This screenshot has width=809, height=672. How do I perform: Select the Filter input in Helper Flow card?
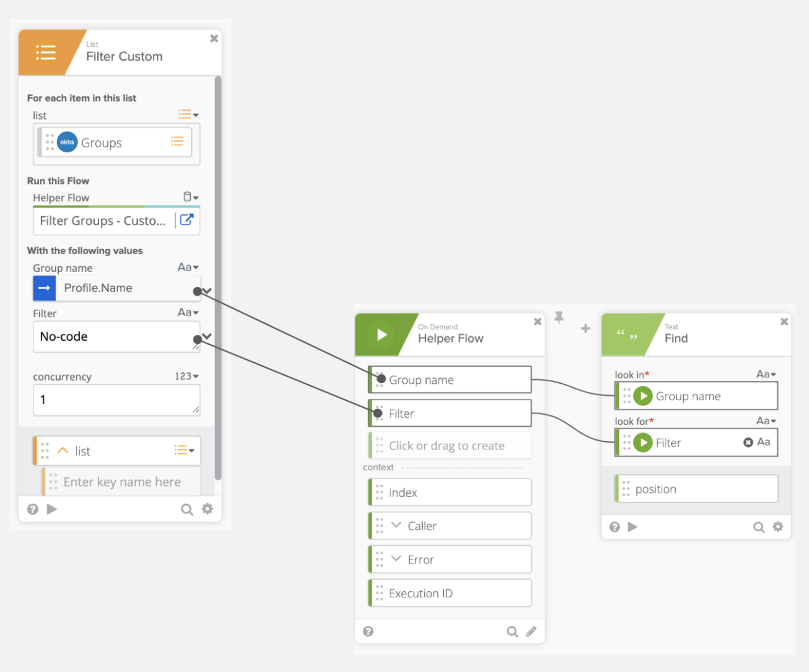point(450,413)
